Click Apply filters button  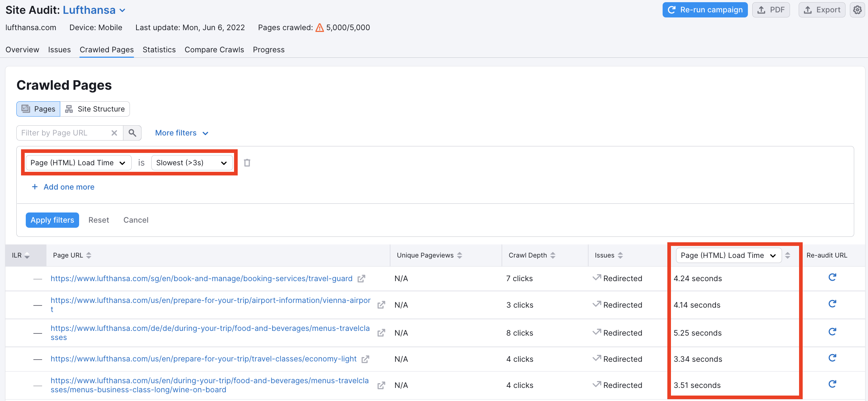pyautogui.click(x=52, y=220)
